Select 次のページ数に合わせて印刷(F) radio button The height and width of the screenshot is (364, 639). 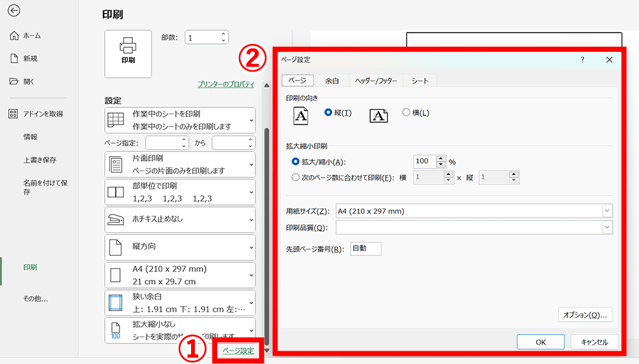[x=295, y=177]
